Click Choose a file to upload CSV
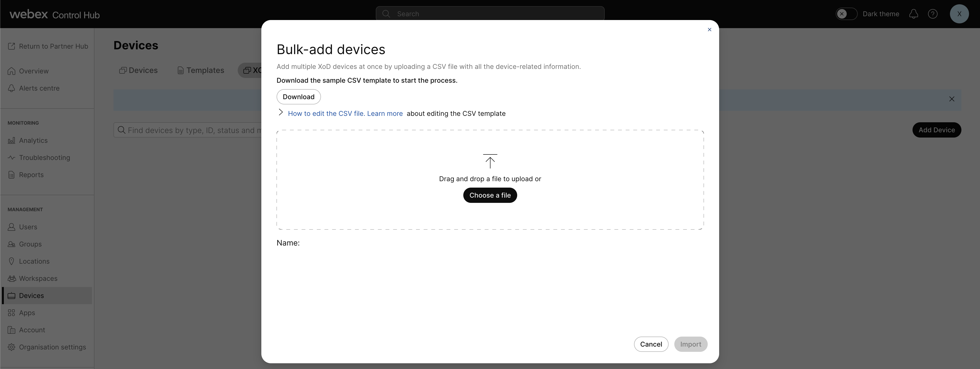 point(490,195)
